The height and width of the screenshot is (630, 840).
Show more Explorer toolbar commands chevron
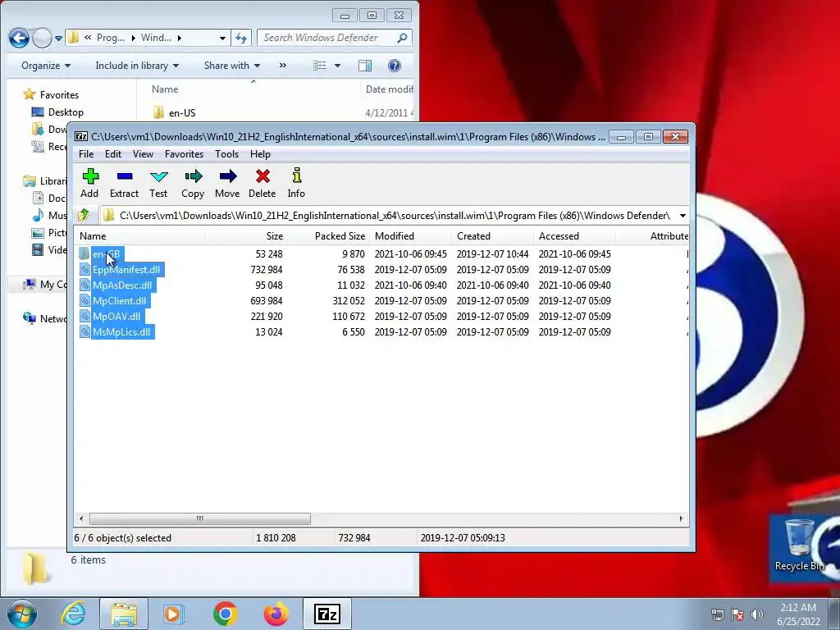point(283,66)
